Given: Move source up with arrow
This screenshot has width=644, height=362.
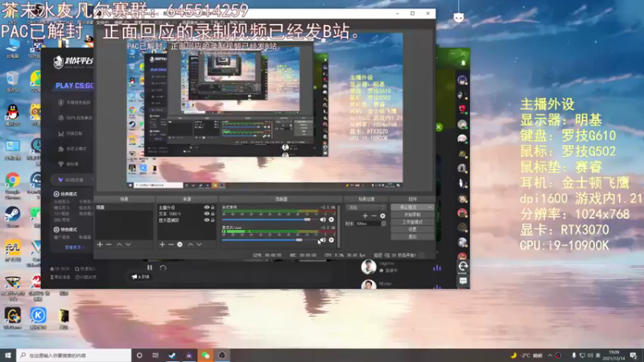Looking at the screenshot, I should 190,245.
